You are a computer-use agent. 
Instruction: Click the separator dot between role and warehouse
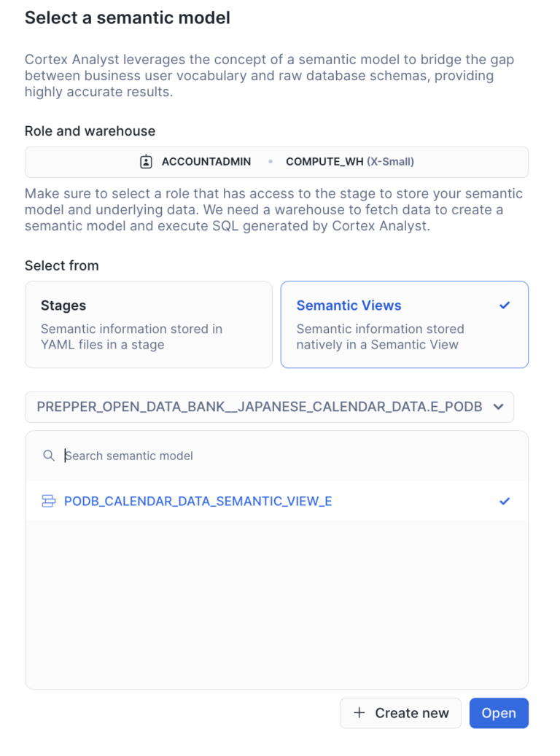click(x=271, y=162)
